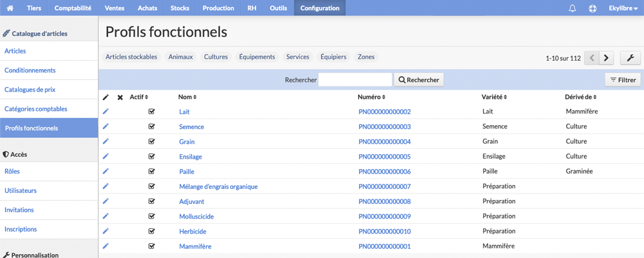
Task: Open the Ekylibre user dropdown
Action: click(x=623, y=8)
